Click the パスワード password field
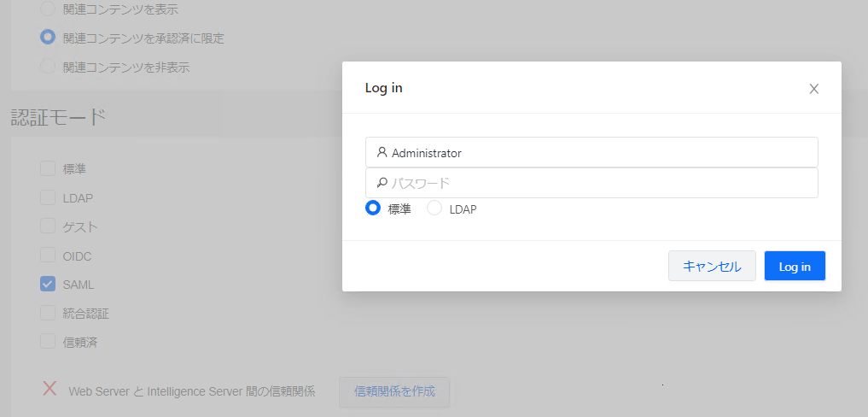 (591, 183)
